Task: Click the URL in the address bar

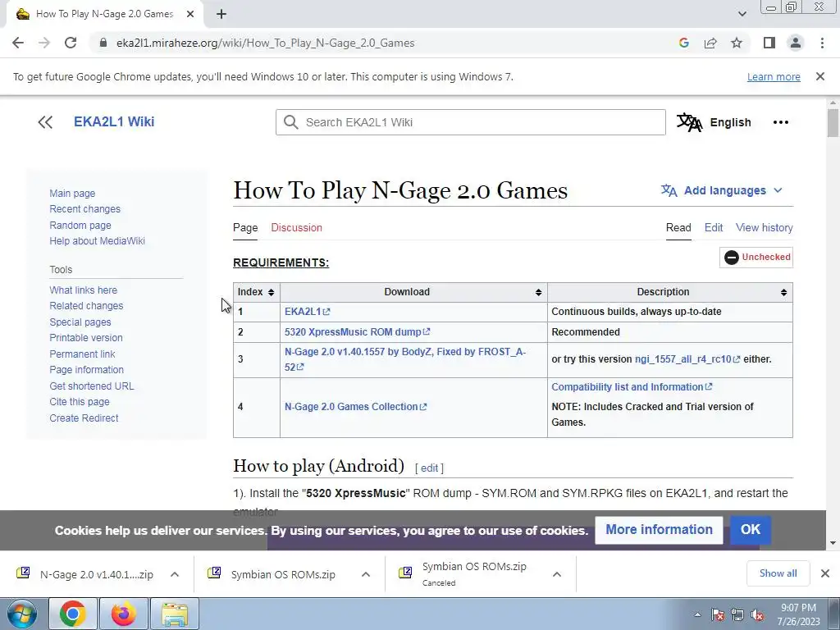Action: 265,43
